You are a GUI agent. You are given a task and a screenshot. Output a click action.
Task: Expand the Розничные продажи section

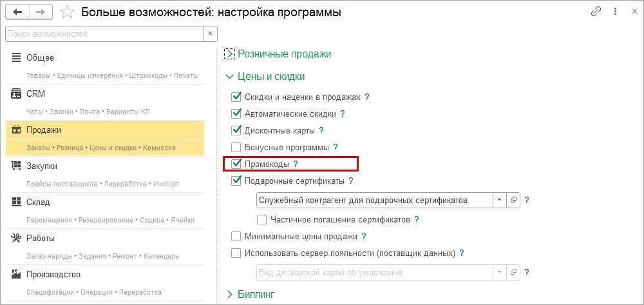229,54
